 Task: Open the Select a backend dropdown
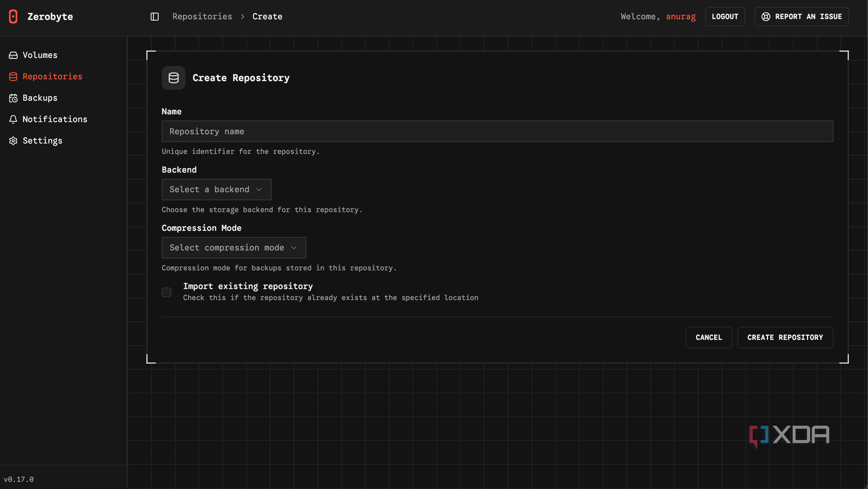tap(216, 190)
